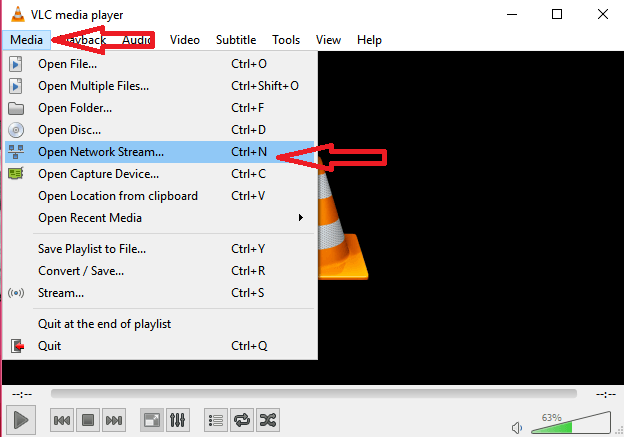Open the Help menu
The width and height of the screenshot is (624, 437).
point(369,40)
